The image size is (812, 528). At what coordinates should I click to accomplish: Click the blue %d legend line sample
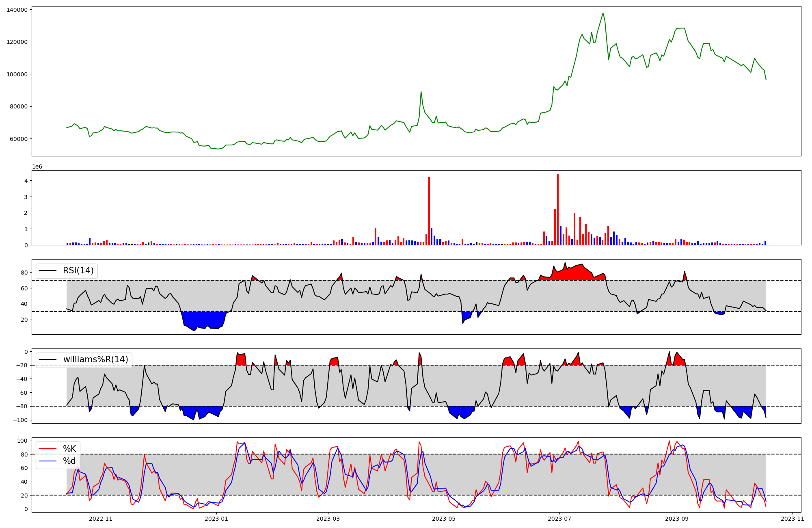[48, 461]
